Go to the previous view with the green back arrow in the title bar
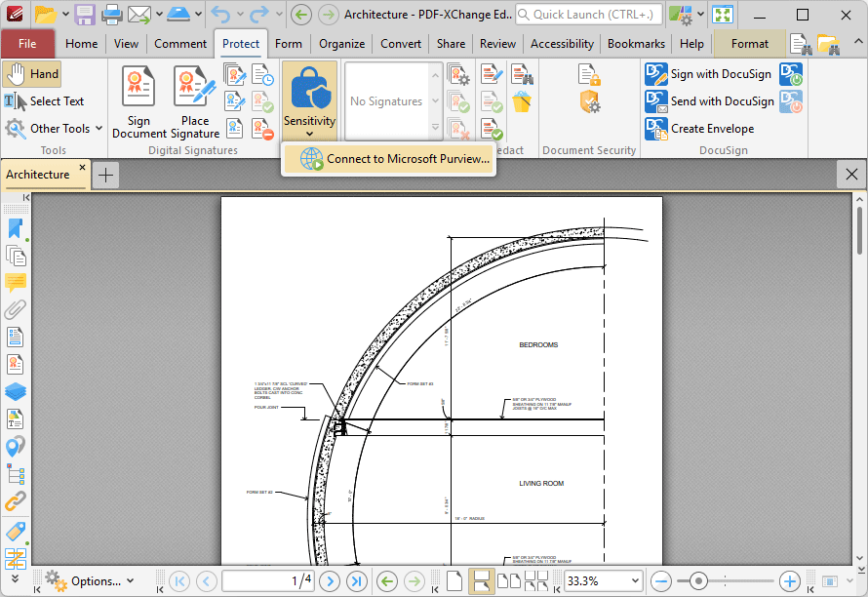This screenshot has height=597, width=868. [301, 15]
